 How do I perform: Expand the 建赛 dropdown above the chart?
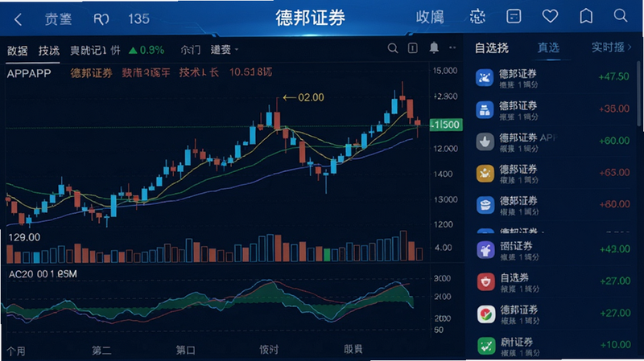point(225,50)
